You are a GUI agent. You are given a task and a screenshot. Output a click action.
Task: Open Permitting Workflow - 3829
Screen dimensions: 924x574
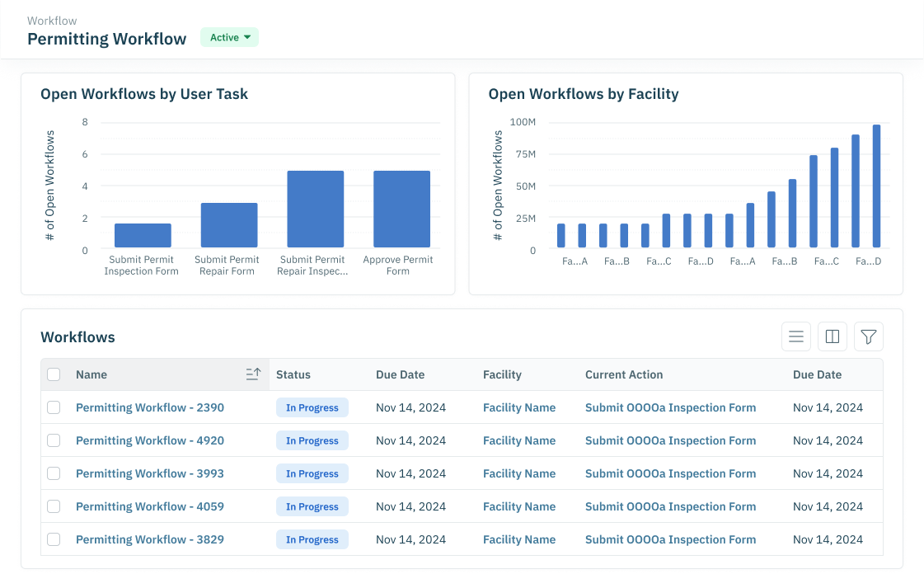150,539
